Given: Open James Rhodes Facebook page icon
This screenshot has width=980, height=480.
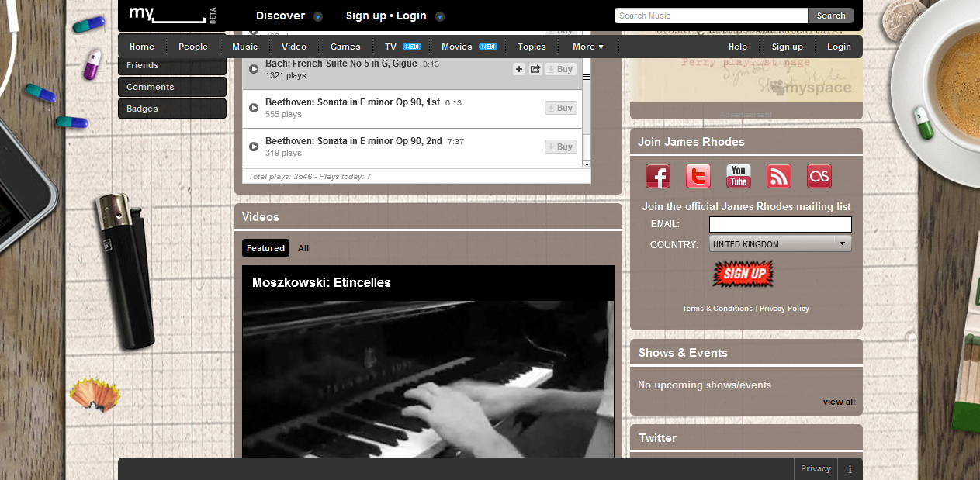Looking at the screenshot, I should 658,176.
